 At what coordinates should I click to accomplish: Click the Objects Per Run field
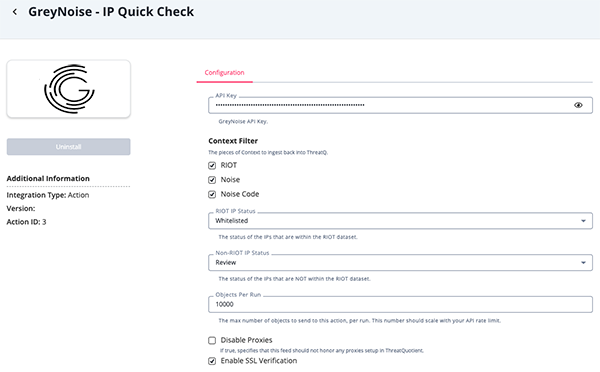400,304
